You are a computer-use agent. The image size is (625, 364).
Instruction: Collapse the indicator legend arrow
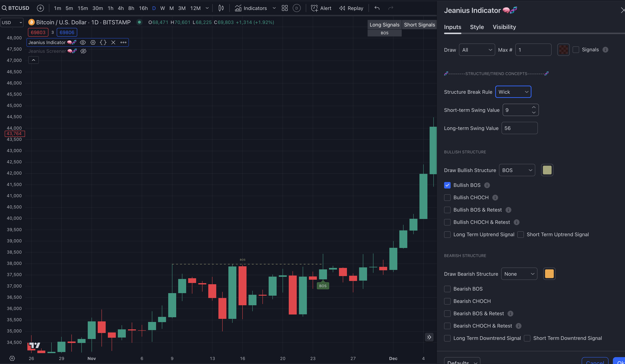33,60
